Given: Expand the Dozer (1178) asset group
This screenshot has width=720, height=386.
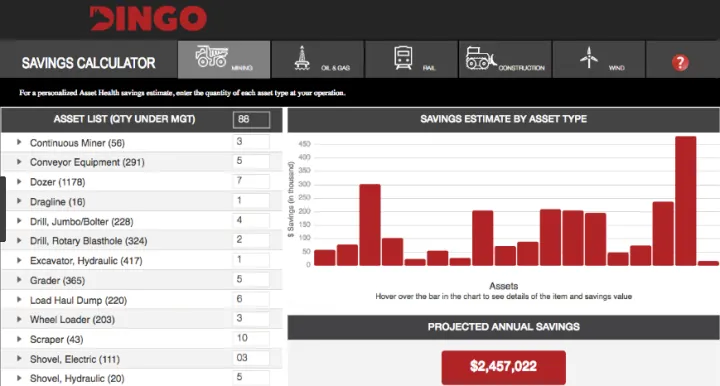Looking at the screenshot, I should coord(19,182).
